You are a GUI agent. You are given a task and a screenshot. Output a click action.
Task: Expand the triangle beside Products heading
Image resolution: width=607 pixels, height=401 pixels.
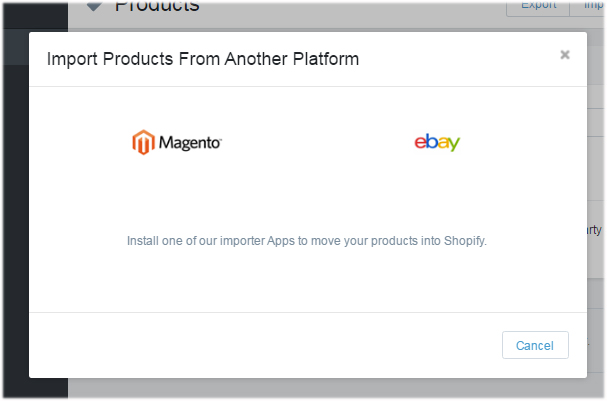pos(94,6)
